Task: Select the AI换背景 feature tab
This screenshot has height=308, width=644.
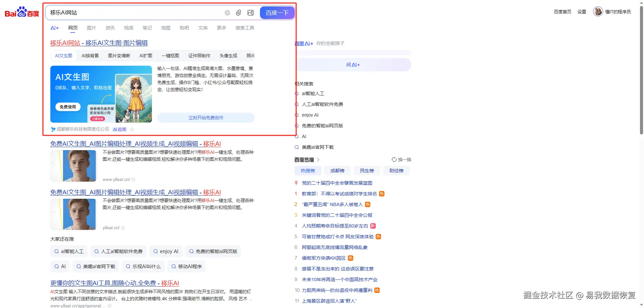Action: click(x=90, y=56)
